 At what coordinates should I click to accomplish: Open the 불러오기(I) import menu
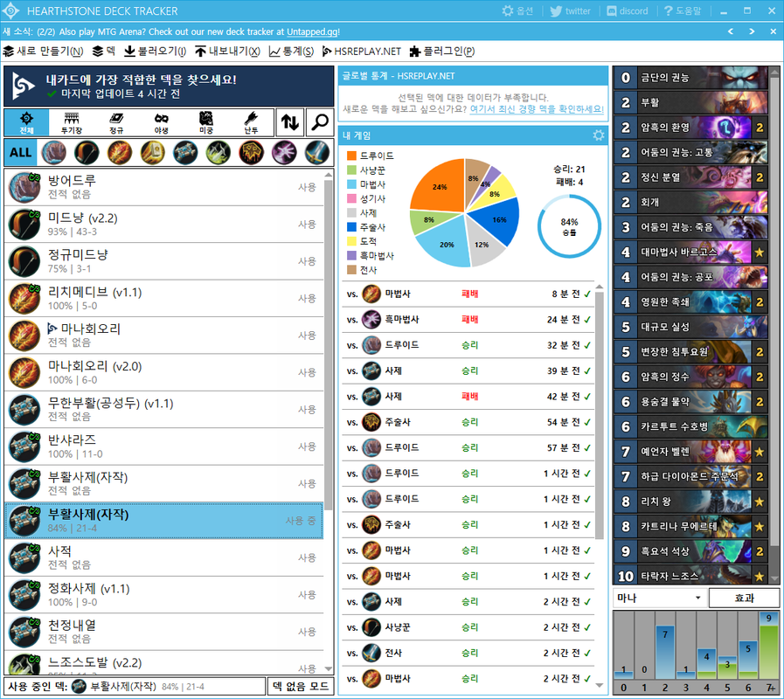coord(155,51)
